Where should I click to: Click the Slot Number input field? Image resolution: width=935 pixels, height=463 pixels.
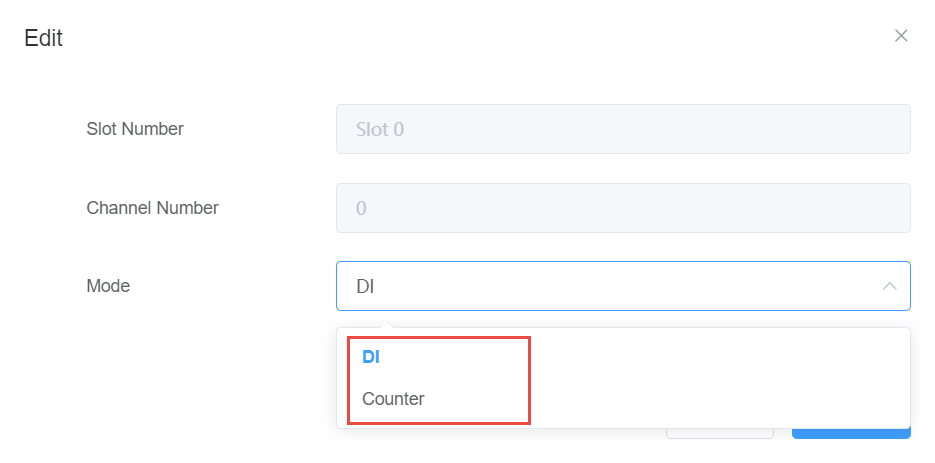click(x=622, y=129)
